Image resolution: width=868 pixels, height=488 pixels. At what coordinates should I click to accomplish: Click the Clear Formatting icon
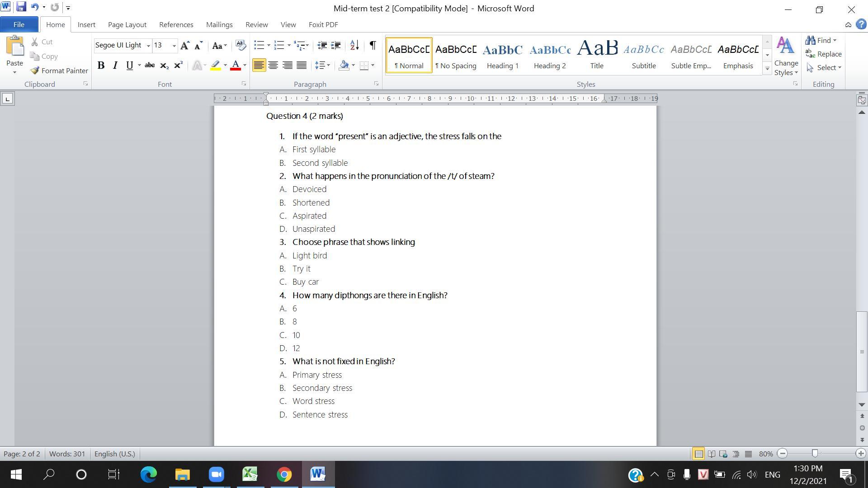(x=241, y=45)
